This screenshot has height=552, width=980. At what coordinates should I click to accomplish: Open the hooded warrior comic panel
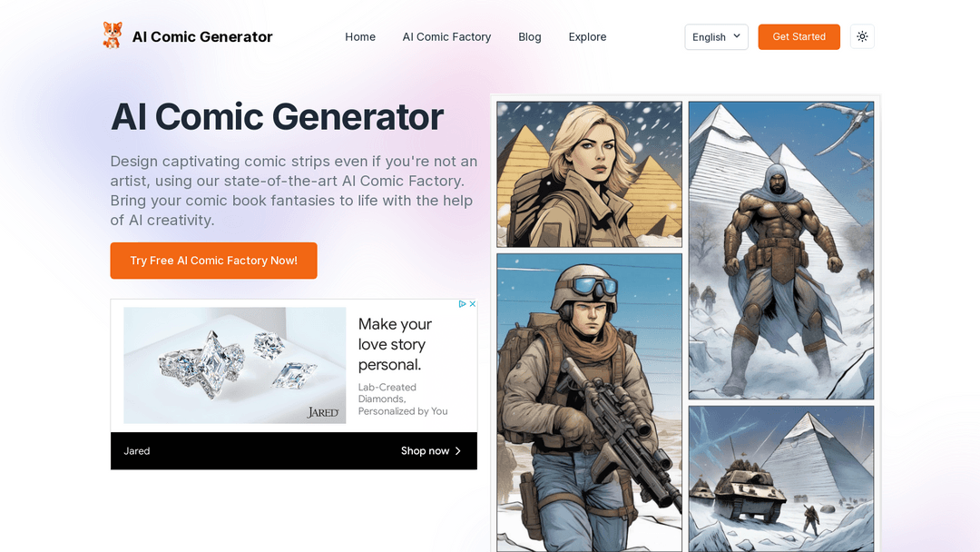pyautogui.click(x=781, y=250)
